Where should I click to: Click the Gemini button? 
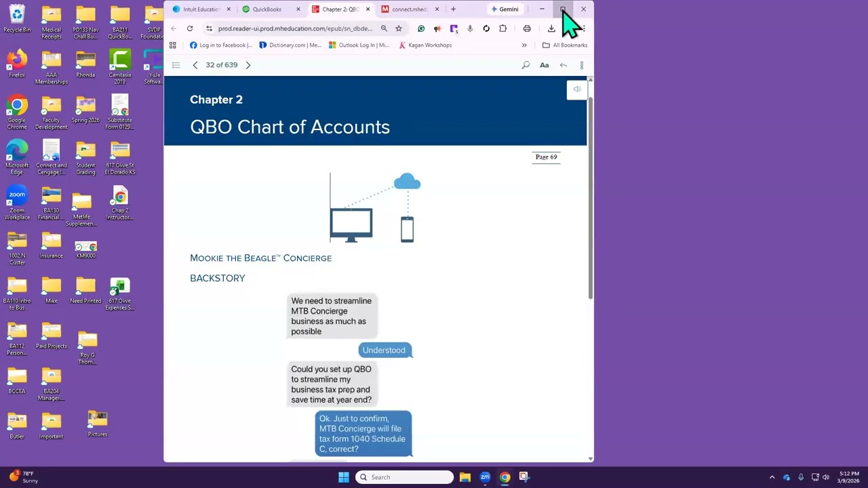tap(505, 9)
